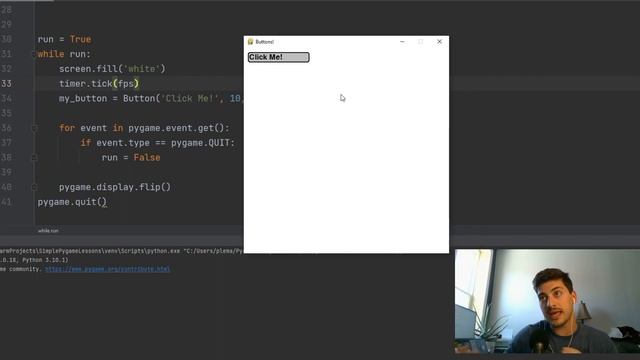Collapse the 'for event' loop fold marker
This screenshot has width=640, height=360.
[35, 128]
